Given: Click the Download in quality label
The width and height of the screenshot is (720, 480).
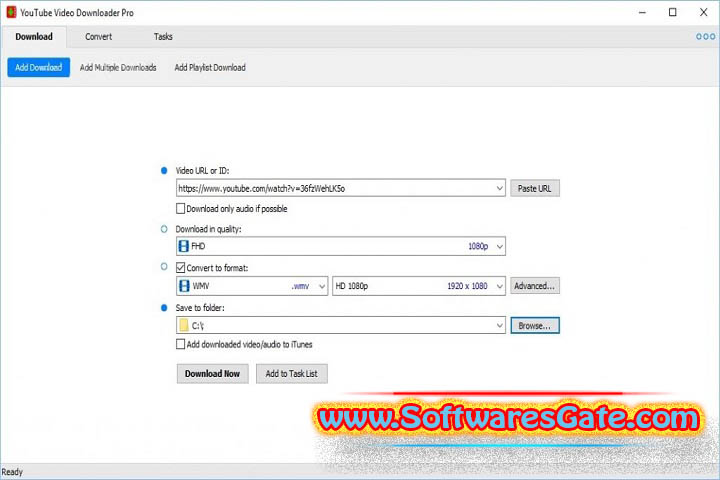Looking at the screenshot, I should (x=208, y=229).
